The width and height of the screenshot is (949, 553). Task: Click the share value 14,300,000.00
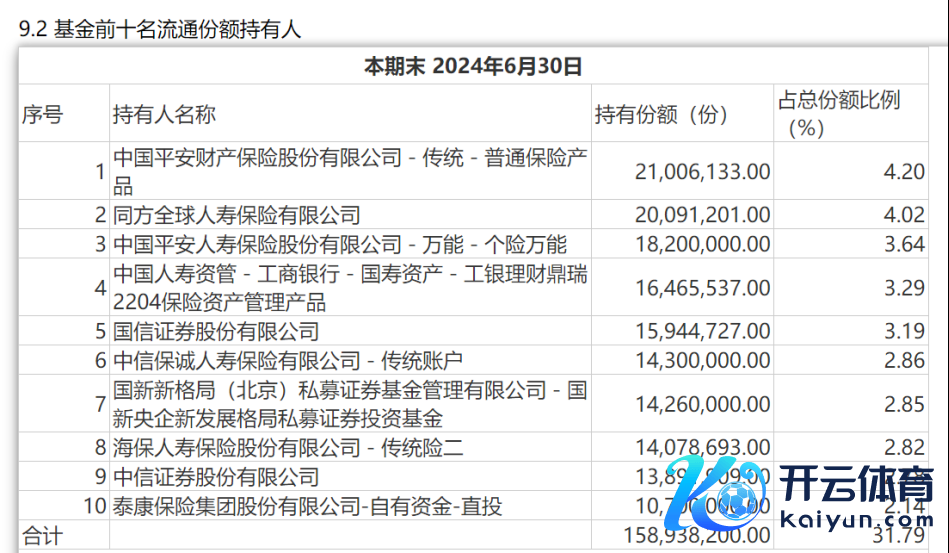click(702, 361)
